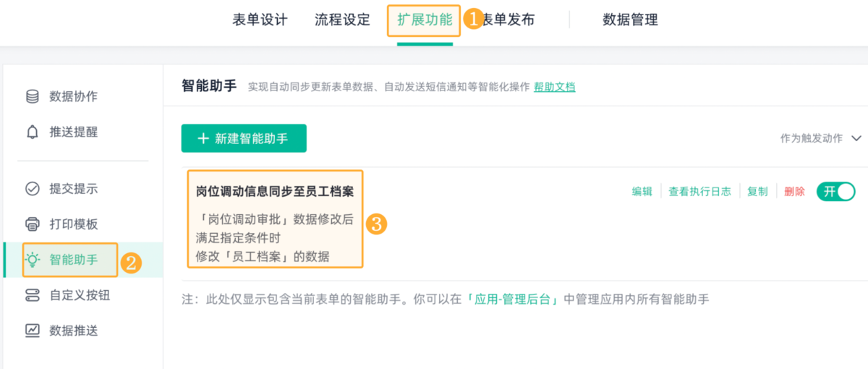Click the red 删除 link
Viewport: 868px width, 369px height.
point(794,192)
